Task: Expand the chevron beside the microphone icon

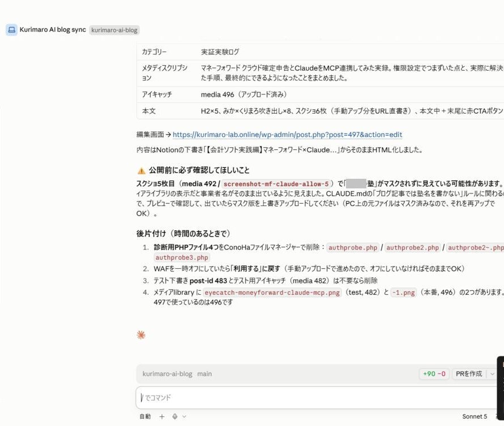Action: (184, 416)
